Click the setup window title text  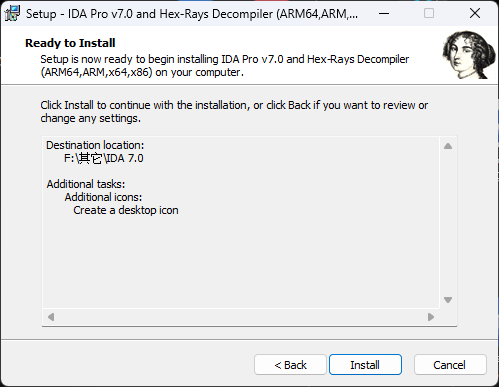[192, 14]
